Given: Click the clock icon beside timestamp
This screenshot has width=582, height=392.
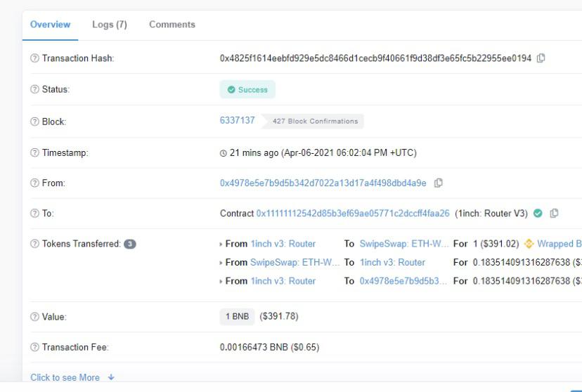Looking at the screenshot, I should tap(223, 153).
